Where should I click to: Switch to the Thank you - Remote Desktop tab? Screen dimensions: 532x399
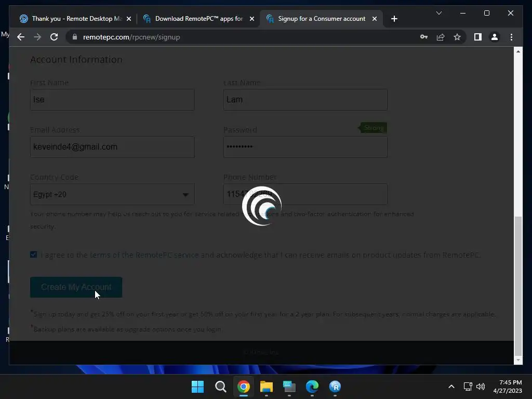pyautogui.click(x=71, y=19)
